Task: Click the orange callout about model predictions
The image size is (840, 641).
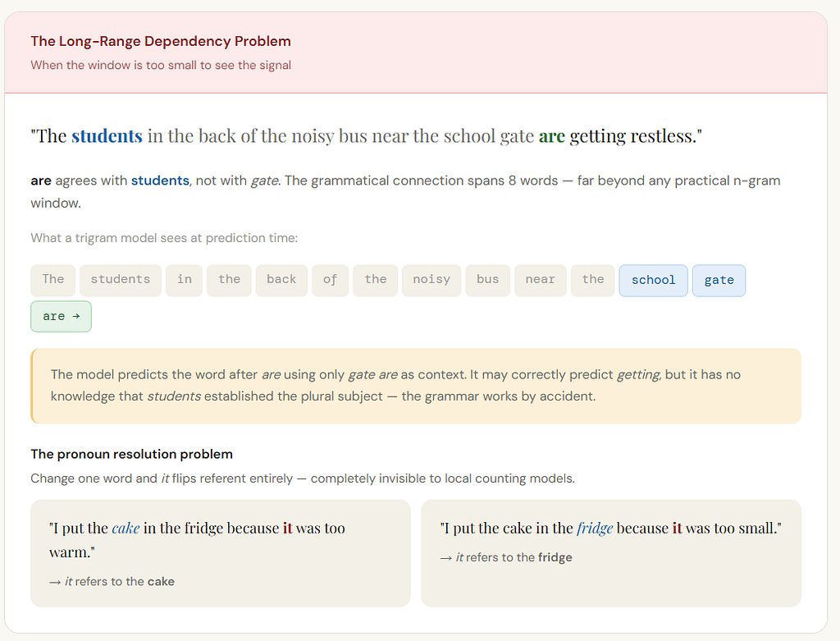Action: (416, 386)
